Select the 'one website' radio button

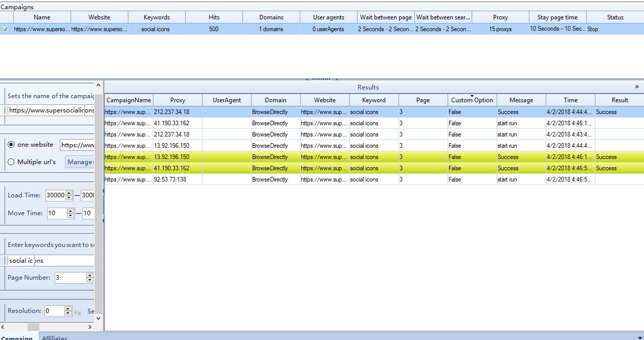[11, 145]
